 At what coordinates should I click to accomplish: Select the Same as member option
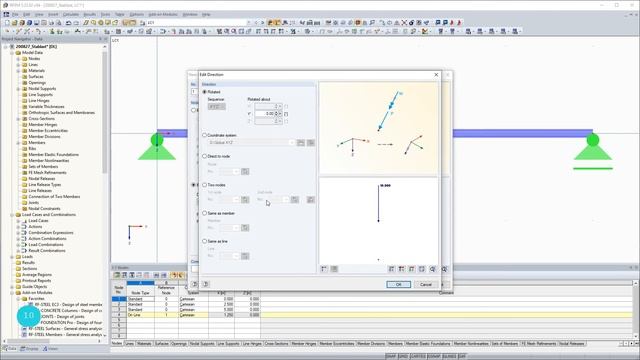204,213
